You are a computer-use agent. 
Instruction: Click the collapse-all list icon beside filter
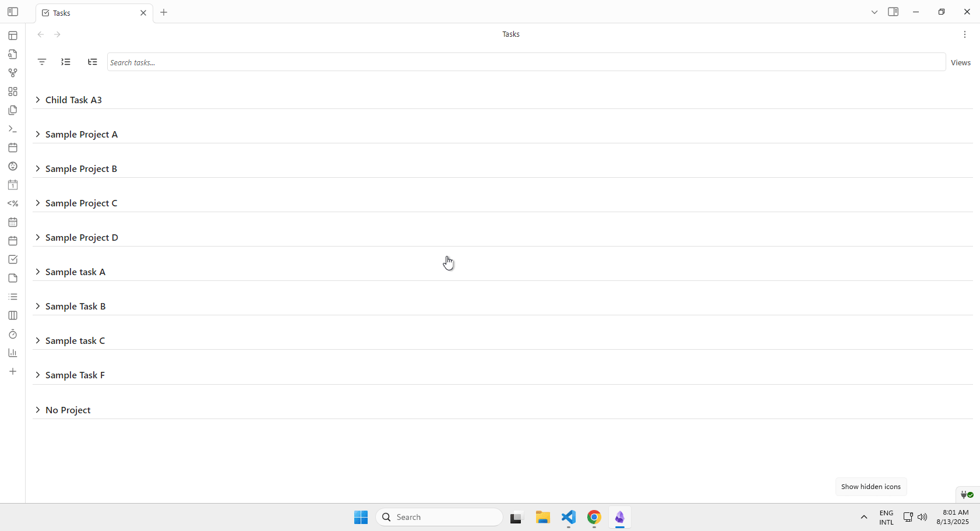pos(66,62)
